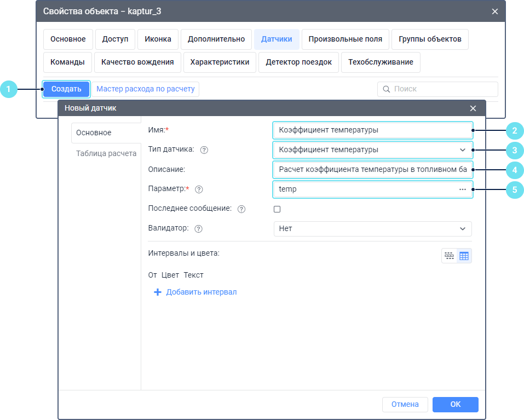Open the Тип датчика dropdown
Screen dimensions: 524x420
click(372, 149)
